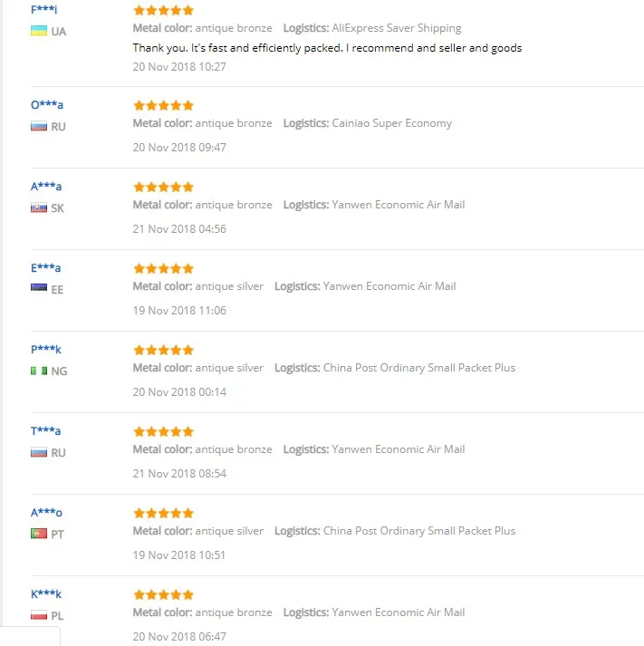Open reviewer P***k profile link

point(46,350)
